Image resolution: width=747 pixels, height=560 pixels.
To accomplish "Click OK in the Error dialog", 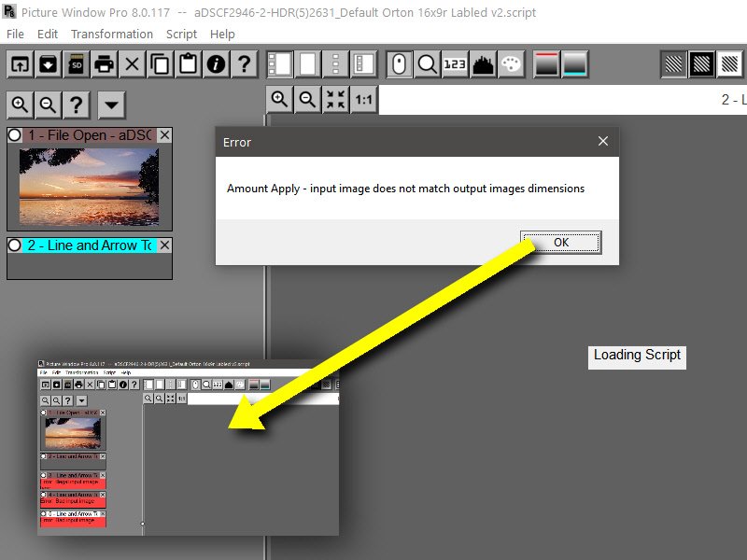I will coord(560,243).
